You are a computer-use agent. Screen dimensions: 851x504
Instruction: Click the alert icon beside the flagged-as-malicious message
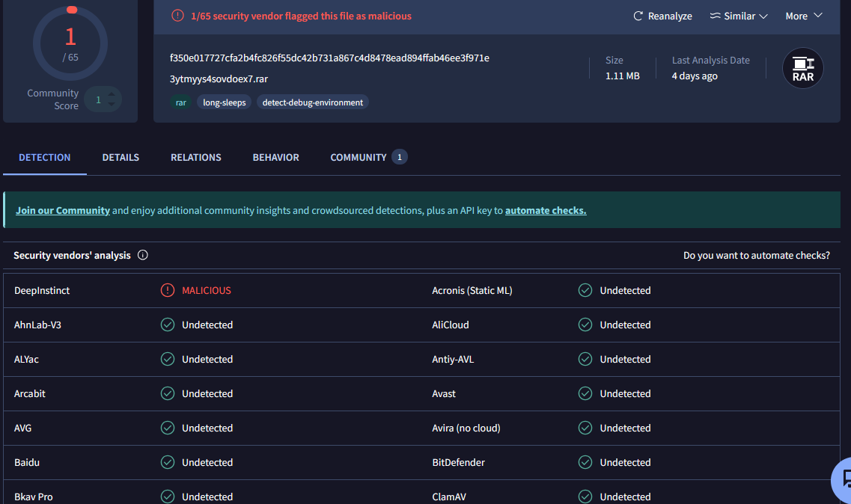177,16
